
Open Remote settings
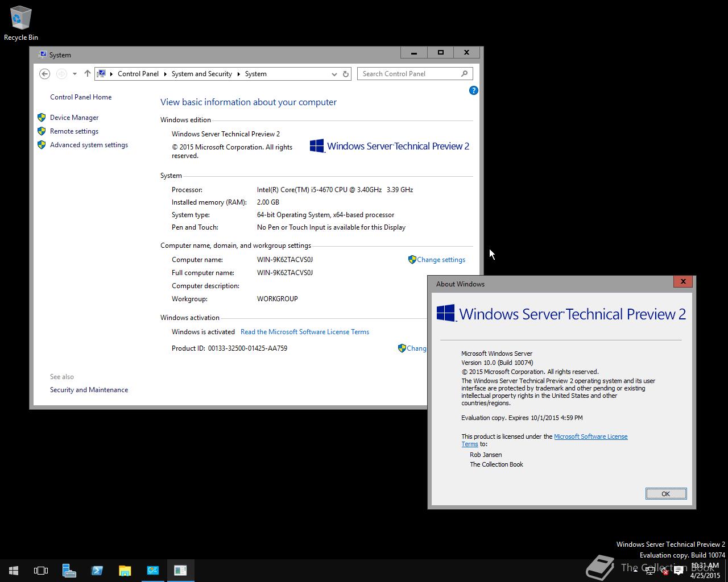pos(74,131)
